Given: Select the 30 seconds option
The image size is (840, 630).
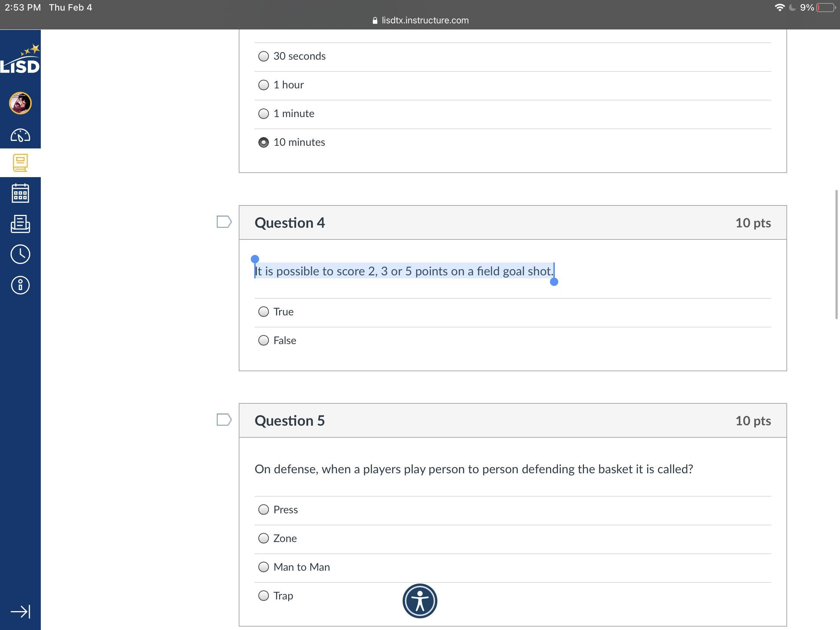Looking at the screenshot, I should click(x=263, y=56).
